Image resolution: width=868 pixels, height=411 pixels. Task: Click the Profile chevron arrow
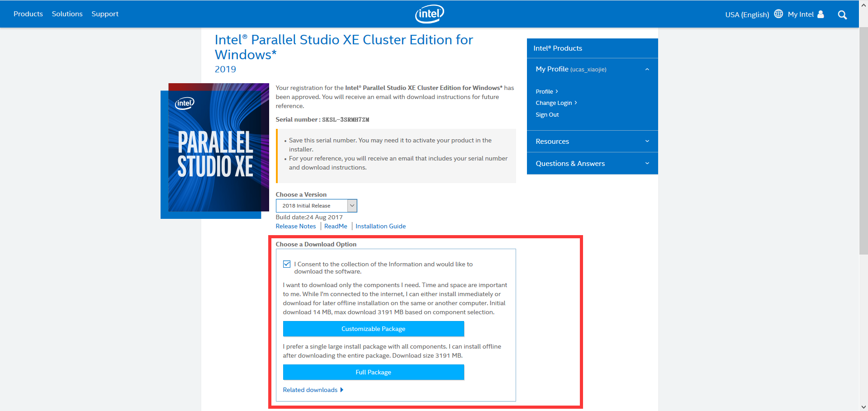point(557,91)
